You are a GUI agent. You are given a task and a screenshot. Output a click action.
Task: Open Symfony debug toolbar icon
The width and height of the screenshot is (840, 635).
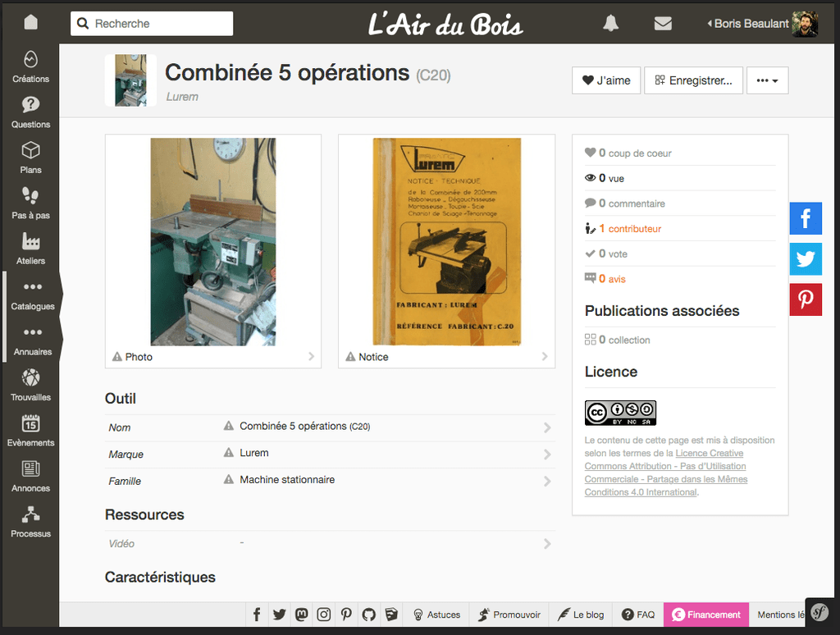coord(819,612)
